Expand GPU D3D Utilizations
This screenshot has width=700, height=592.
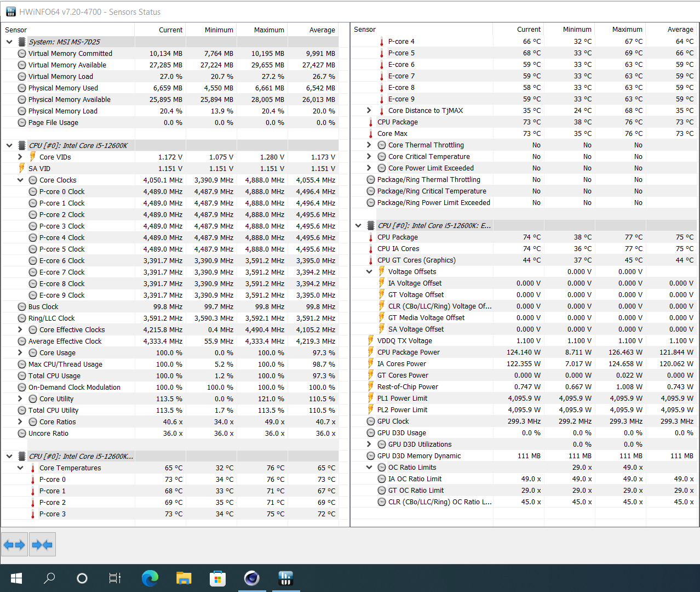[369, 444]
